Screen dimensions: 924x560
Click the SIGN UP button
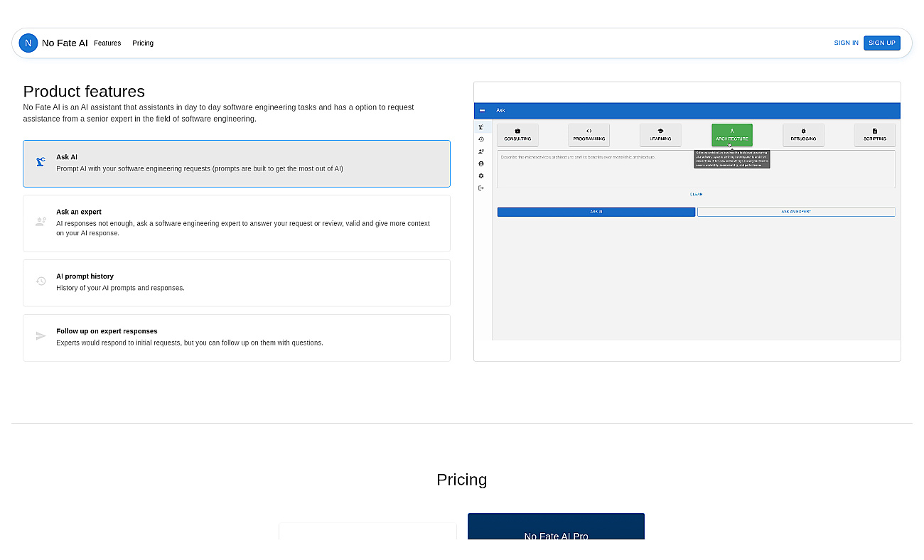point(882,43)
